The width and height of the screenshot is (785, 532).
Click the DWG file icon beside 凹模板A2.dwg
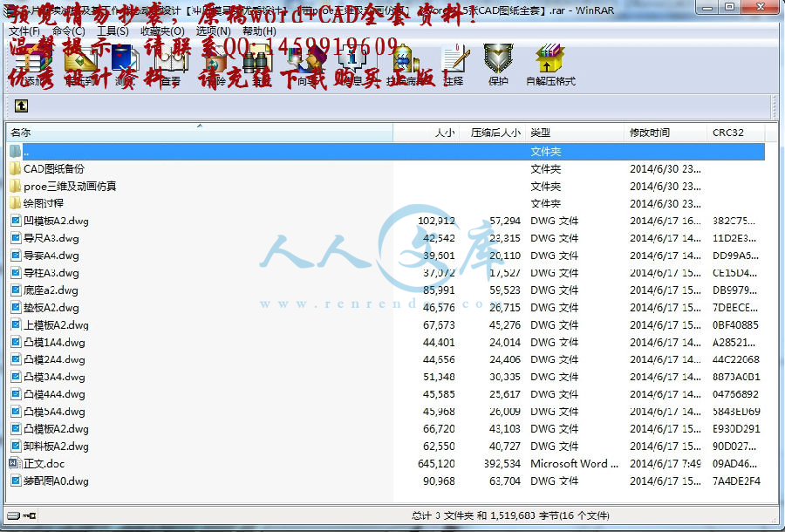click(x=16, y=221)
